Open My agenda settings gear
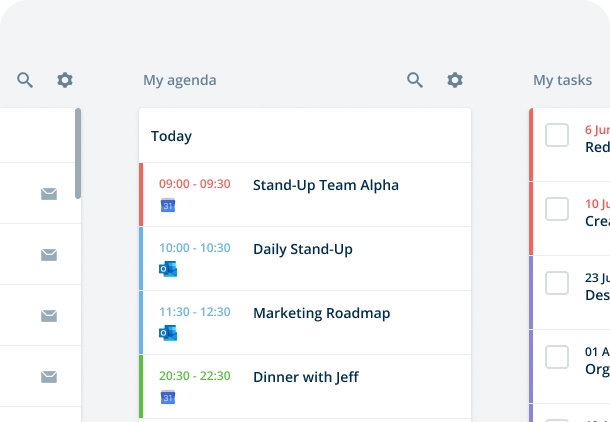 tap(455, 80)
